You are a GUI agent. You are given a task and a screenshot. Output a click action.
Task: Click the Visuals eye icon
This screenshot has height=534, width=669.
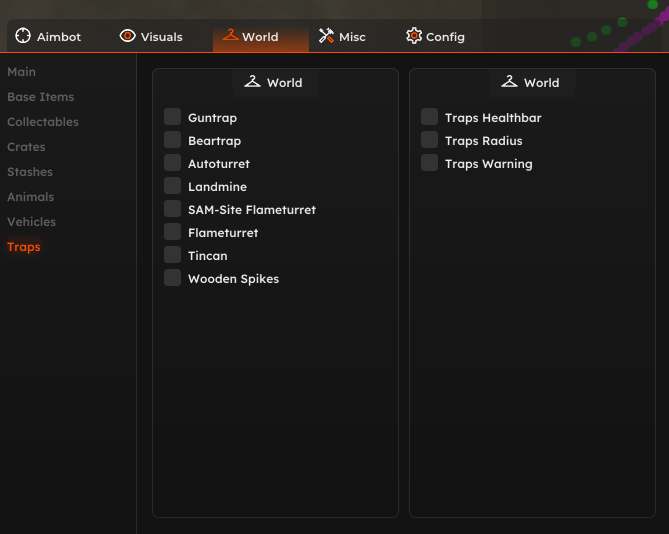128,36
